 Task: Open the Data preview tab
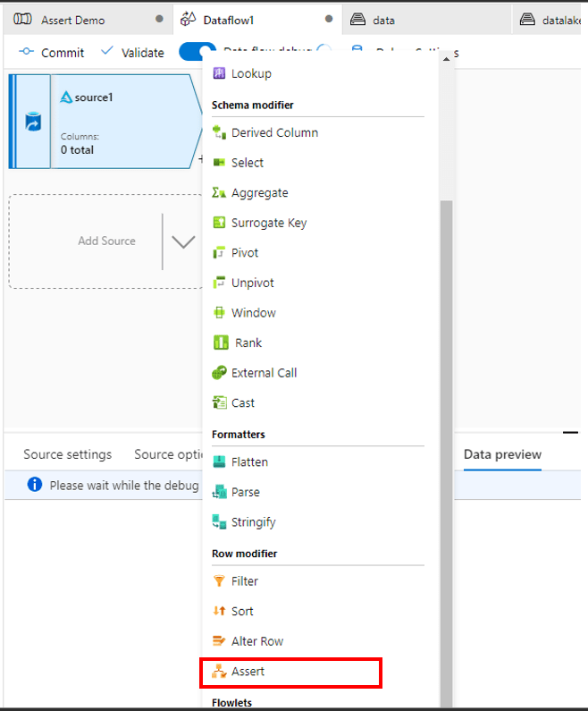pos(502,454)
